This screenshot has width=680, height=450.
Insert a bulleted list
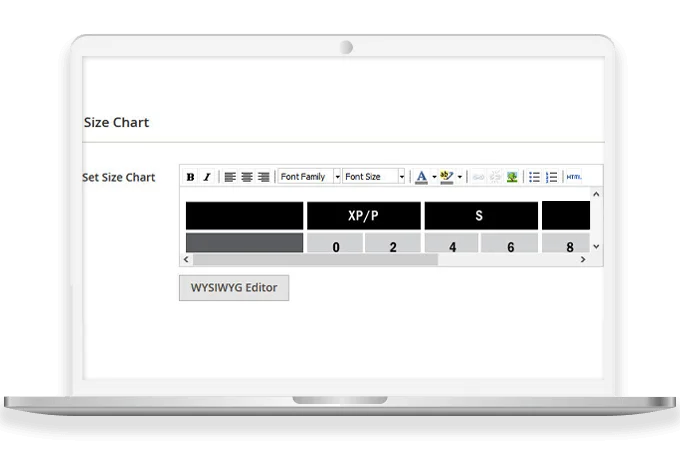click(x=534, y=177)
